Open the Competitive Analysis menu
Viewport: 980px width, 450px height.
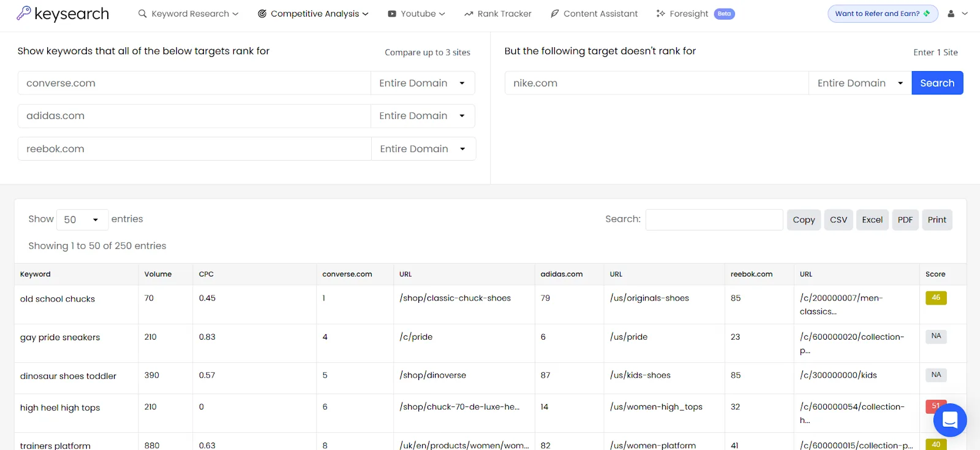pyautogui.click(x=313, y=13)
